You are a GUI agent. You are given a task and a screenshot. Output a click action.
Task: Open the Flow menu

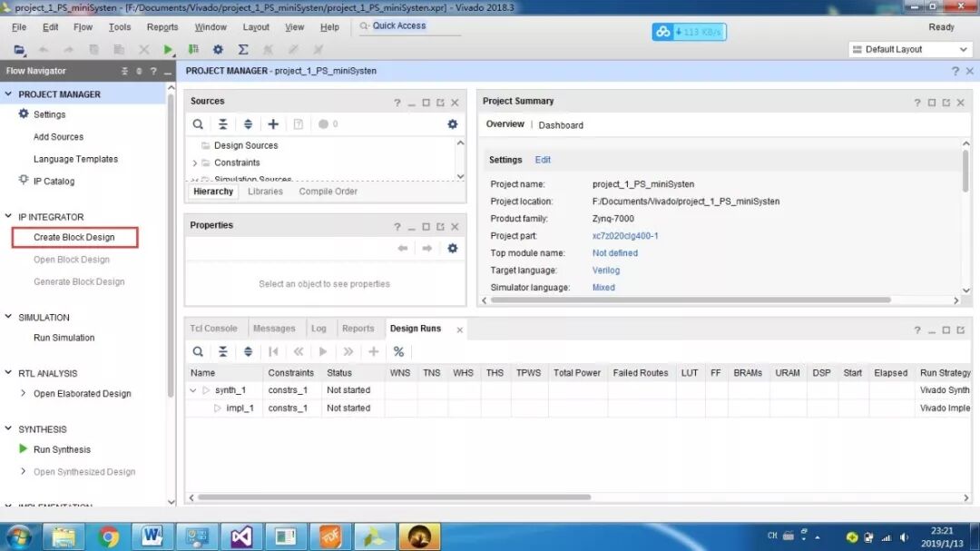pos(83,27)
